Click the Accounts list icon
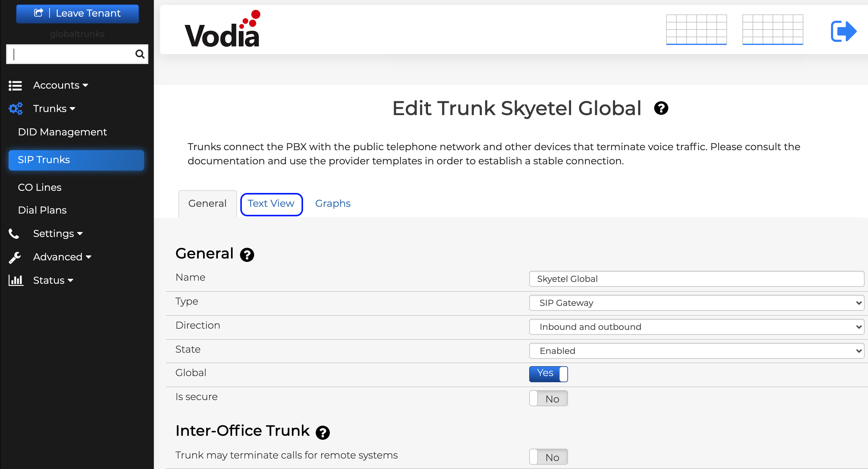Image resolution: width=868 pixels, height=469 pixels. point(15,86)
